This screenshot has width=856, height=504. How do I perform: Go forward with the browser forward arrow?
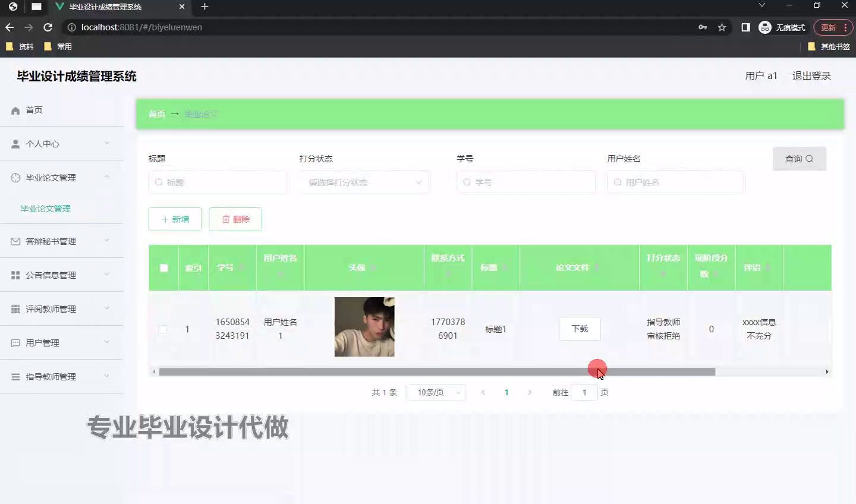coord(29,27)
